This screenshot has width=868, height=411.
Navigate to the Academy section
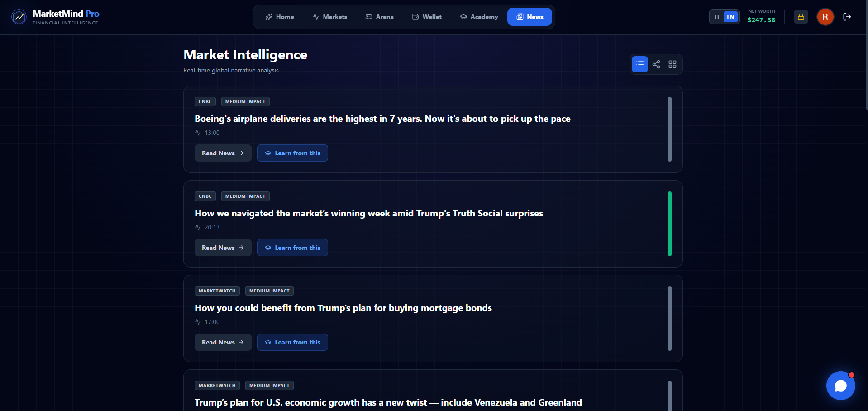click(x=478, y=17)
